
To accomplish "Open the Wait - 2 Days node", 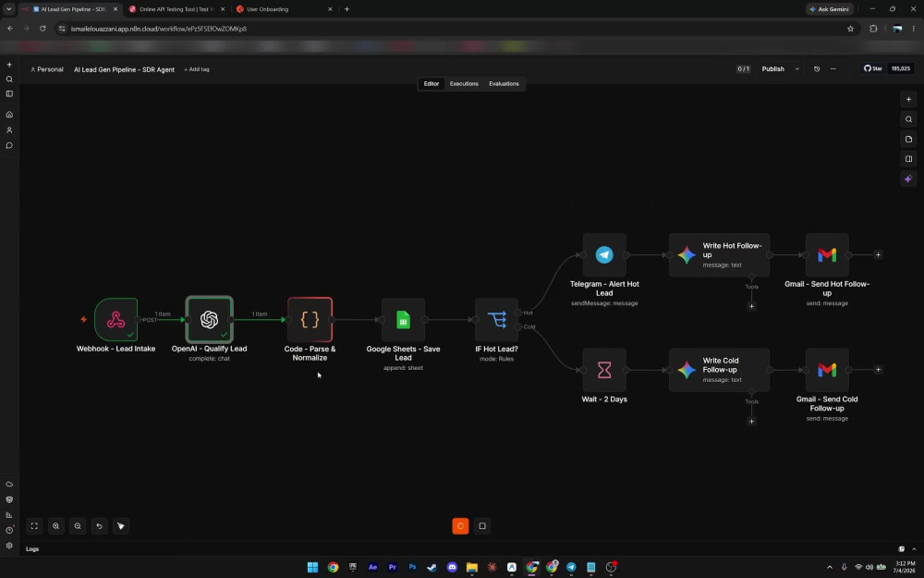I will [604, 370].
